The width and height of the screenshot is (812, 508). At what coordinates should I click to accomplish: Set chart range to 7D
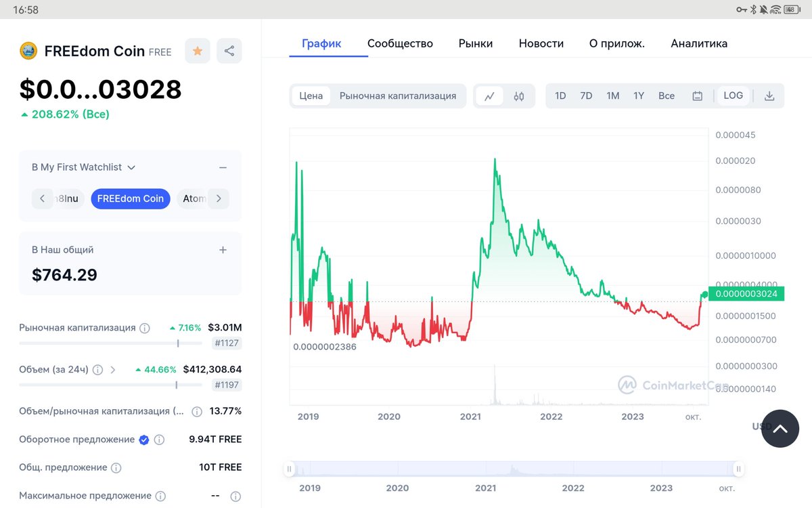586,96
